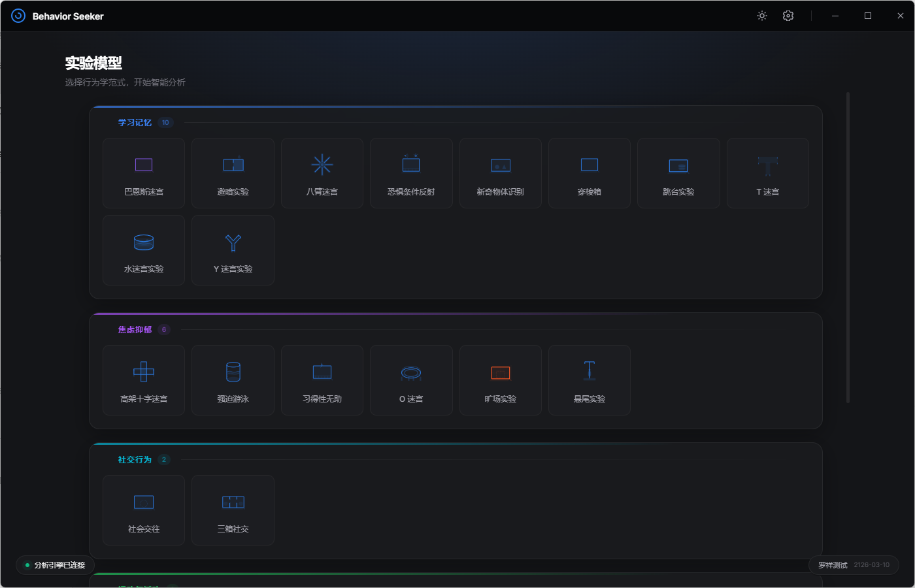Viewport: 915px width, 588px height.
Task: Select the 避暗实验 model icon
Action: [x=233, y=165]
